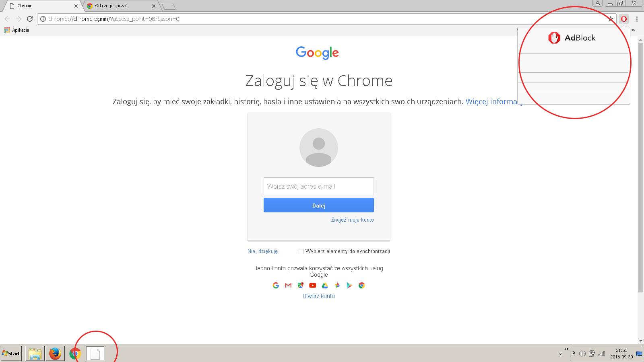
Task: Expand the hidden bookmarks chevron
Action: point(633,30)
